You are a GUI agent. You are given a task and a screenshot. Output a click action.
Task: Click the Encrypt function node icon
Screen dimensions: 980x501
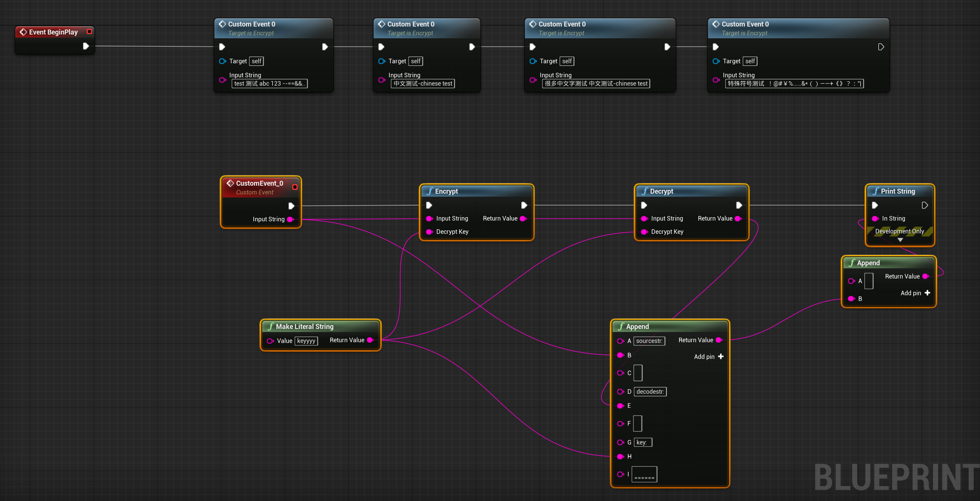[430, 191]
